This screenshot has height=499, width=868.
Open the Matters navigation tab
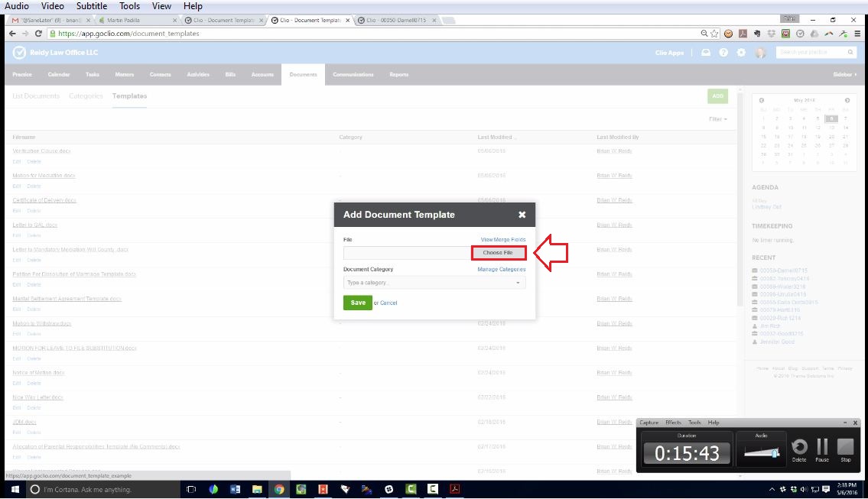124,75
